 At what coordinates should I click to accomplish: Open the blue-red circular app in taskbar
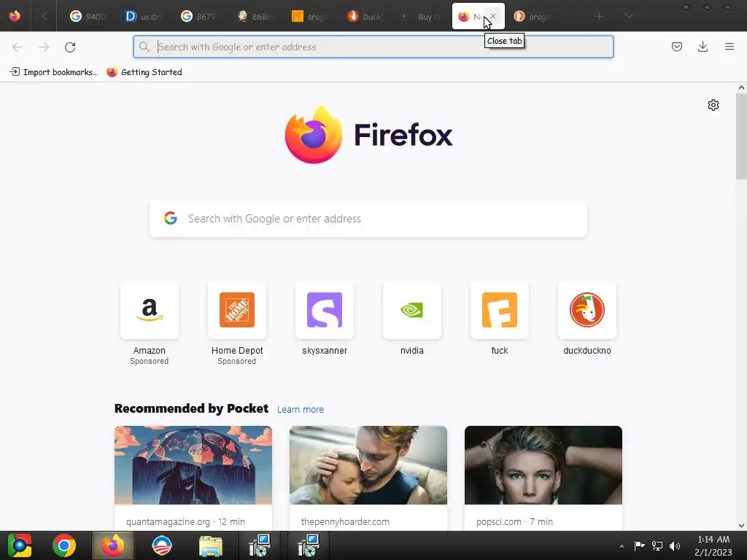tap(161, 545)
